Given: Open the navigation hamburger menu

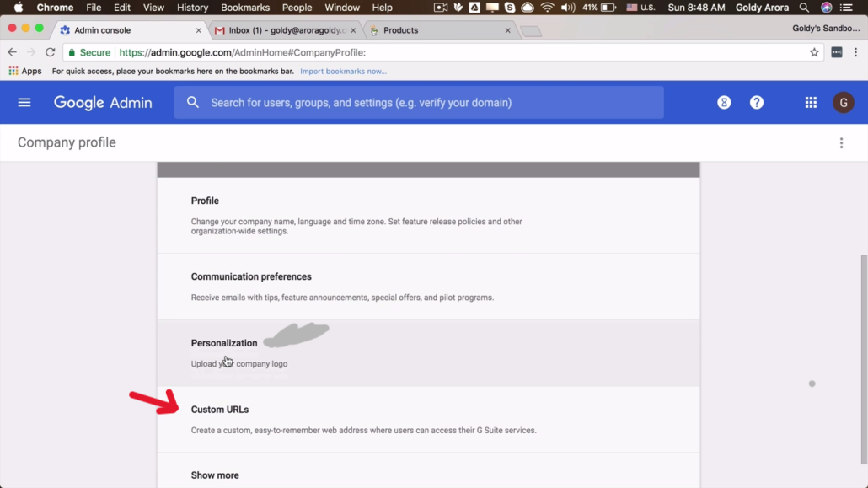Looking at the screenshot, I should (24, 102).
